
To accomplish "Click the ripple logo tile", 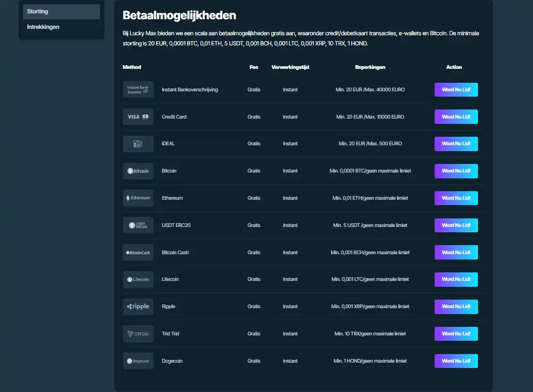I will pyautogui.click(x=138, y=307).
